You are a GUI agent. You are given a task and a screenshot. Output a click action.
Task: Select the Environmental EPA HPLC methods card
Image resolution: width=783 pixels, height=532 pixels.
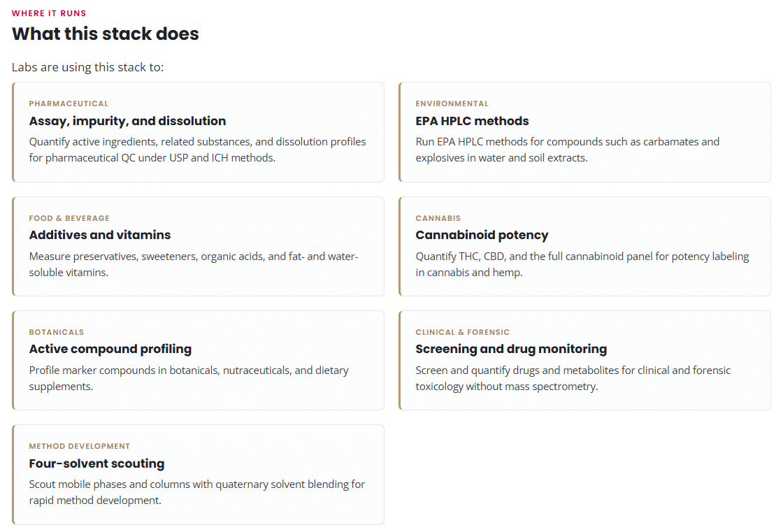[x=584, y=132]
